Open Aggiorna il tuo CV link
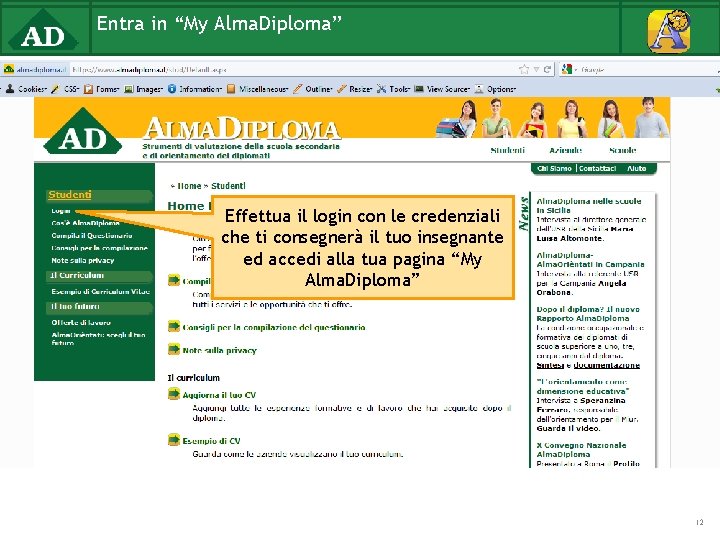720x540 pixels. point(219,395)
